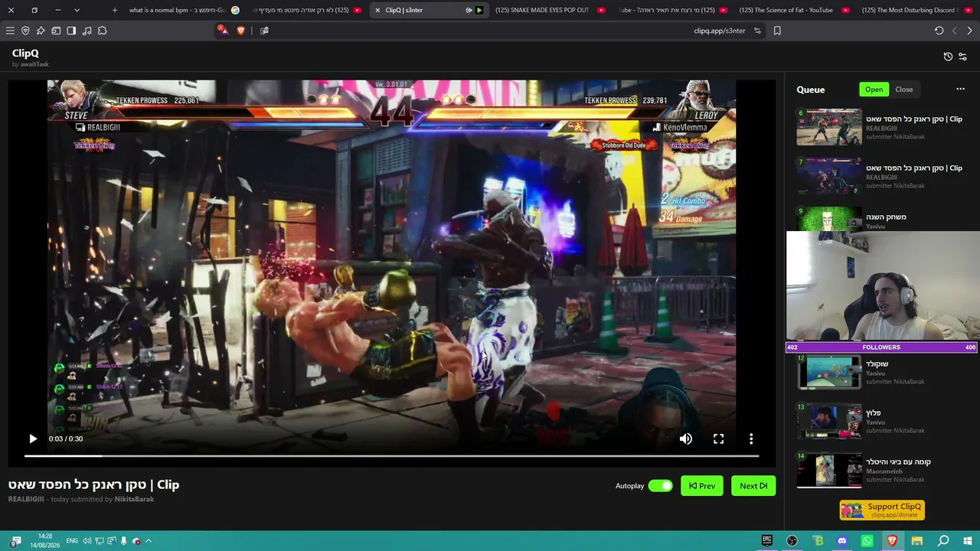Screen dimensions: 980x551
Task: Open queue clip number 14 thumbnail
Action: point(829,470)
